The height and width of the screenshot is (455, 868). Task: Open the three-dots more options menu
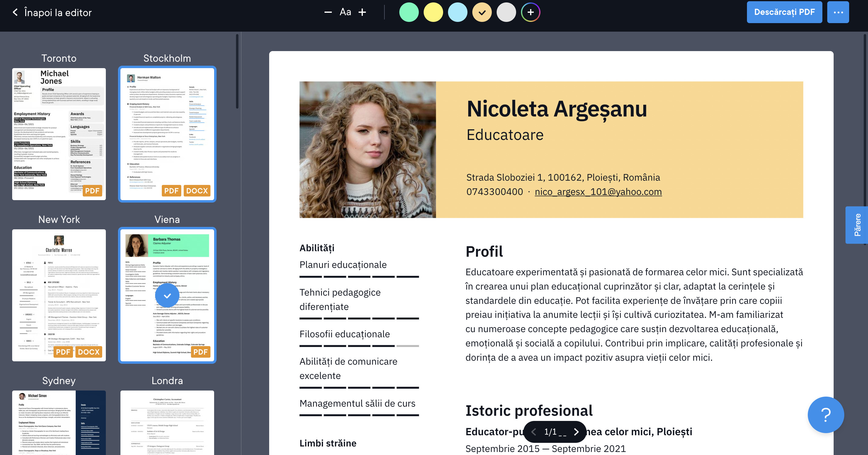pos(838,12)
